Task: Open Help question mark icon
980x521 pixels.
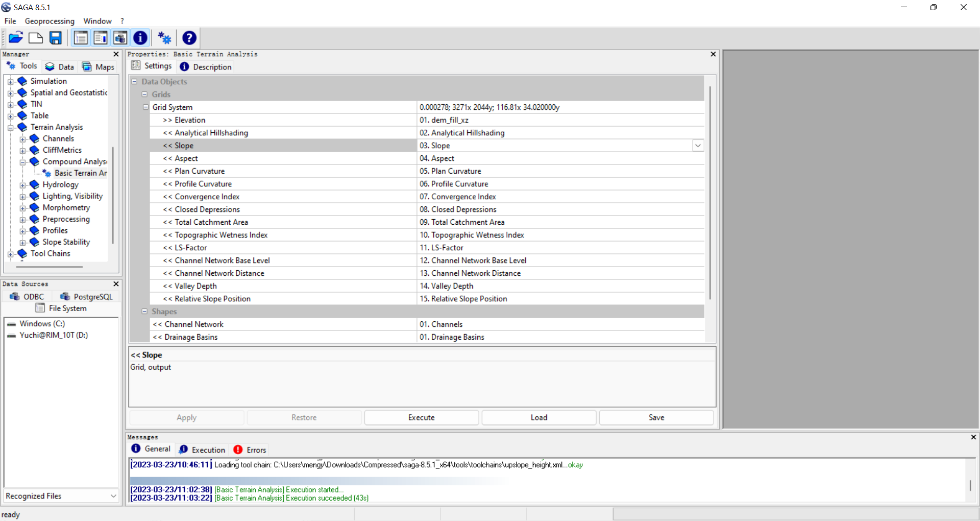Action: pyautogui.click(x=189, y=38)
